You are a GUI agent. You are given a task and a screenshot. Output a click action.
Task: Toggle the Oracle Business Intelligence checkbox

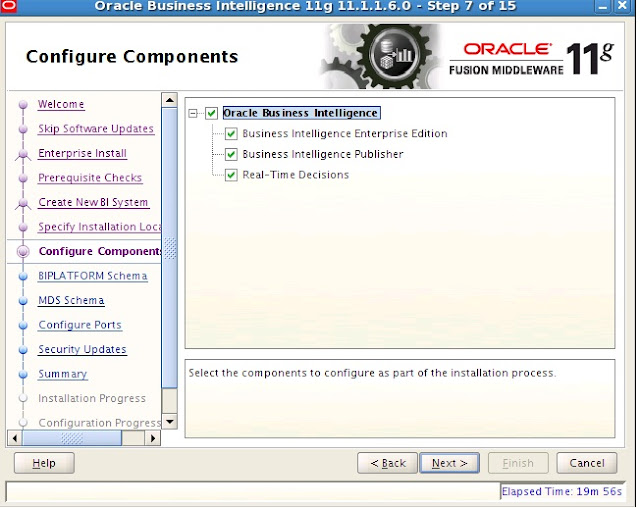coord(211,113)
